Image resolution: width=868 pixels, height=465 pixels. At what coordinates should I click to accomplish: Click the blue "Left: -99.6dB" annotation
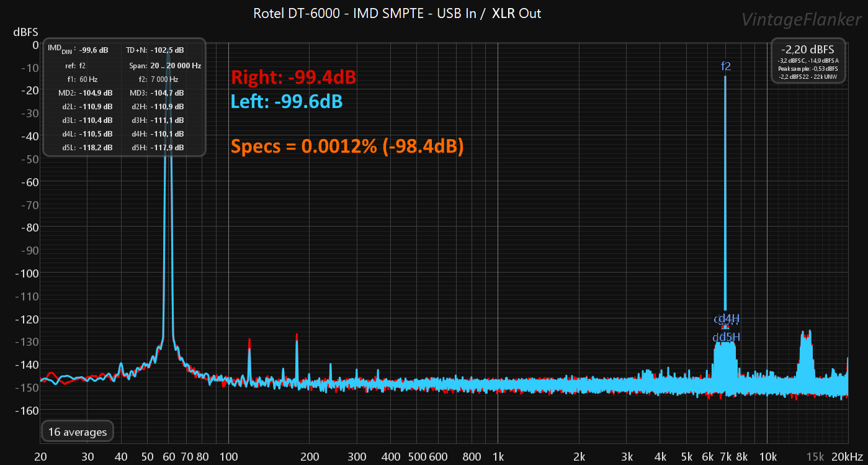coord(286,102)
